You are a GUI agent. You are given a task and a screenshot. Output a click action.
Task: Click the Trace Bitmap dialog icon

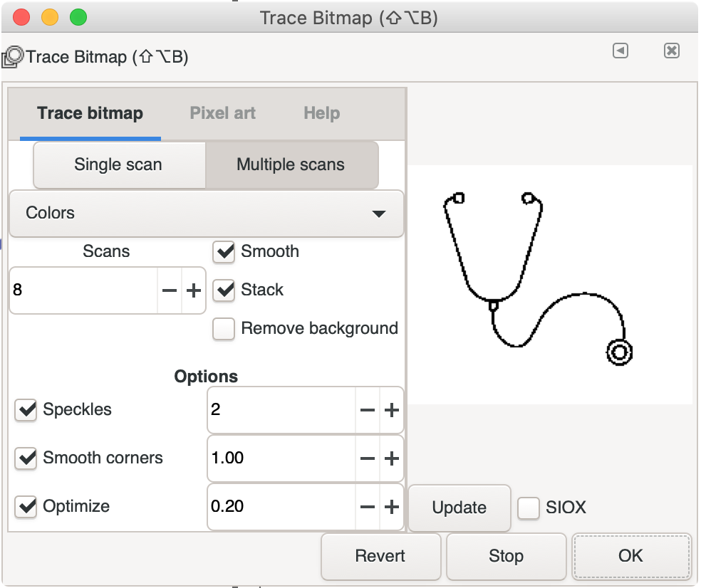pos(13,57)
